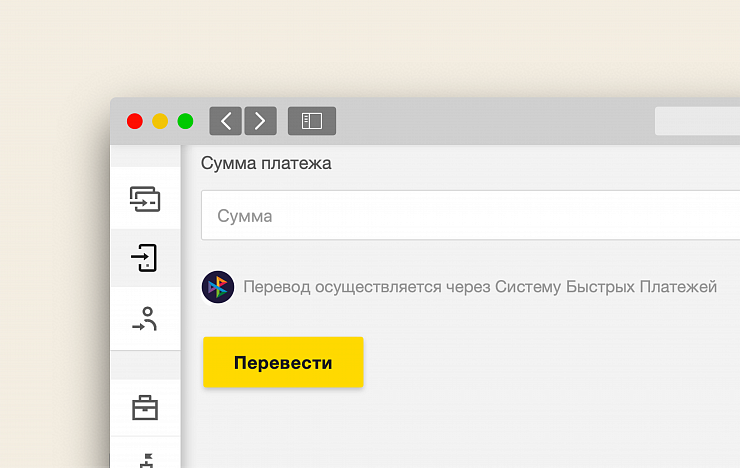Screen dimensions: 740x468
Task: Open transfers between accounts sidebar icon
Action: tap(145, 199)
